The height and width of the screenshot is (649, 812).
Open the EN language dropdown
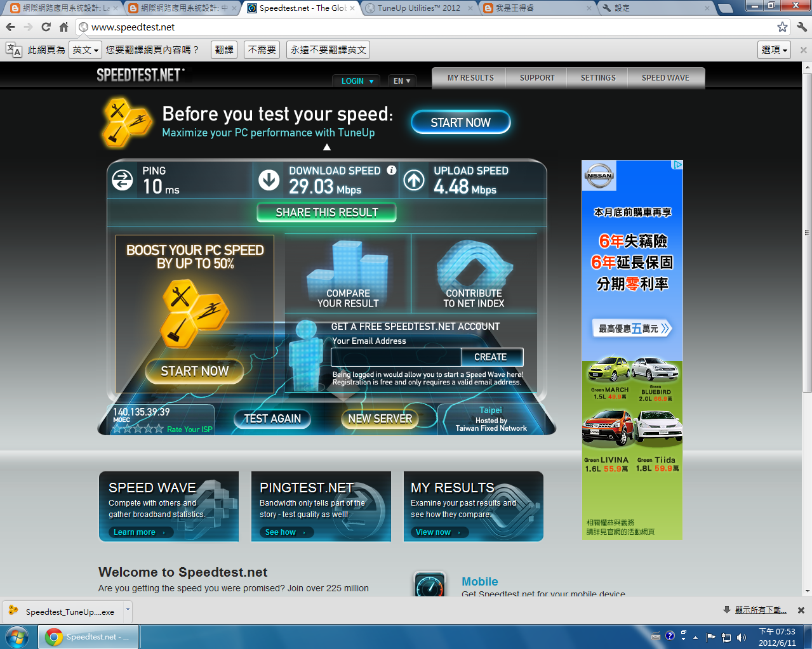tap(402, 81)
